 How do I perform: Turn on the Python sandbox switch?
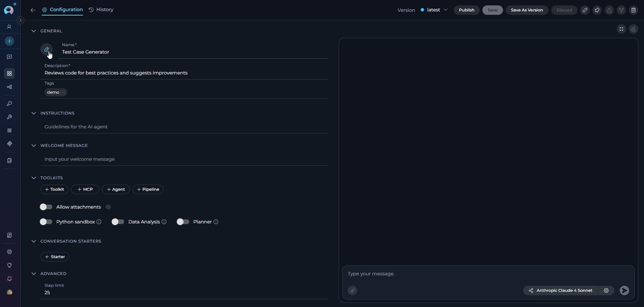(46, 222)
